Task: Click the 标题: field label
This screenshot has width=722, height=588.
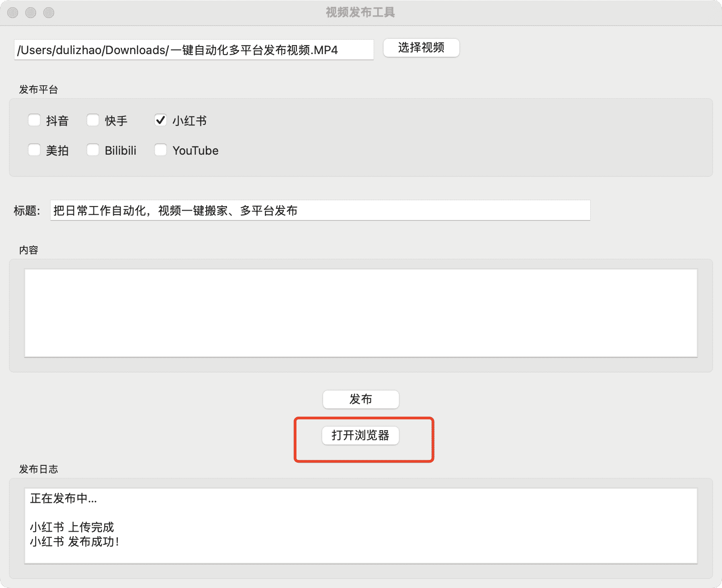Action: [x=27, y=211]
